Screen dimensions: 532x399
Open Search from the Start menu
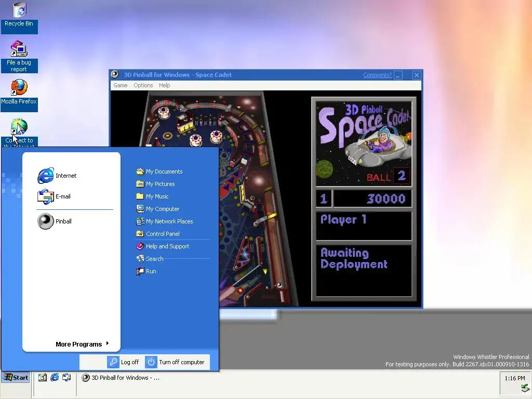coord(150,259)
